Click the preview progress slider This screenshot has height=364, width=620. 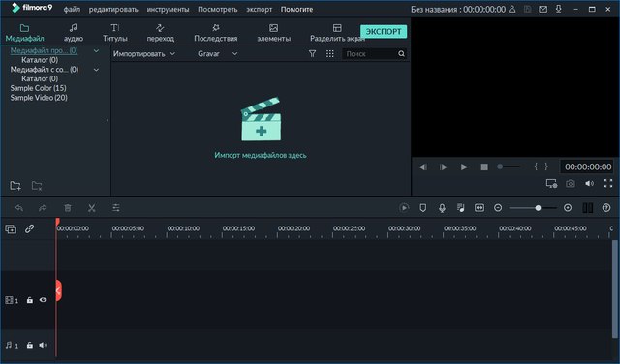click(x=509, y=167)
